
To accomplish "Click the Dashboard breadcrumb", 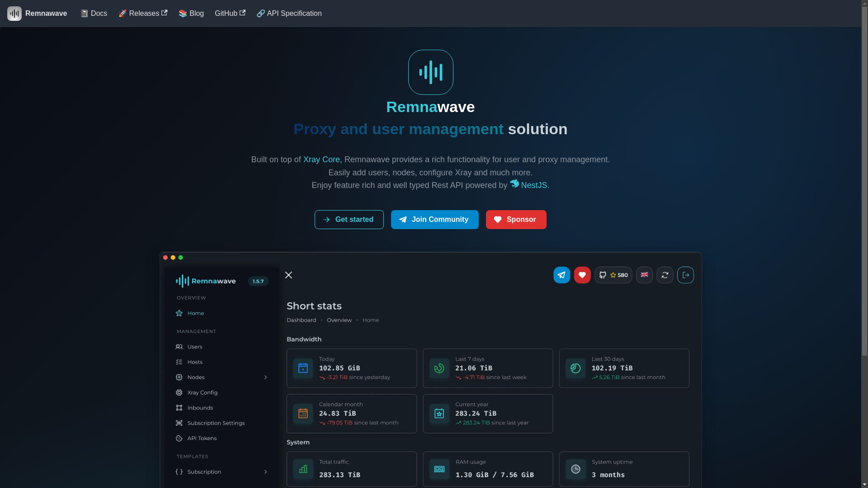I will coord(302,320).
